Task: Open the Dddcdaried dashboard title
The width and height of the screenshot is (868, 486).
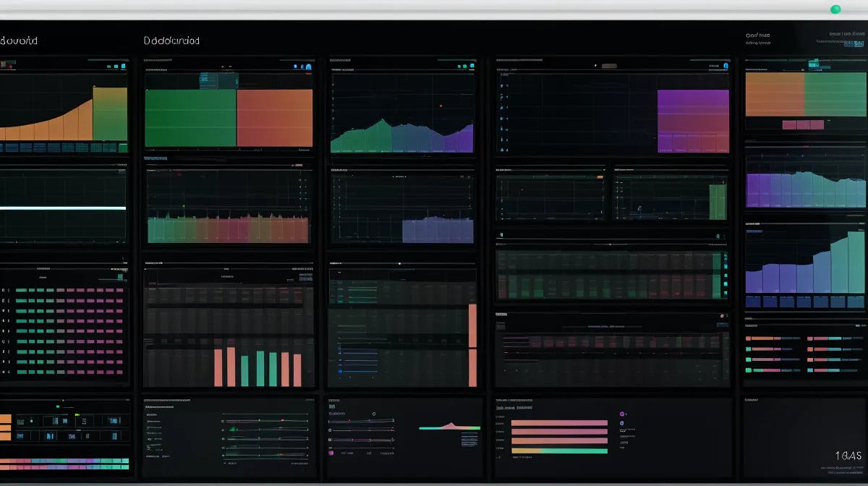Action: (x=171, y=41)
